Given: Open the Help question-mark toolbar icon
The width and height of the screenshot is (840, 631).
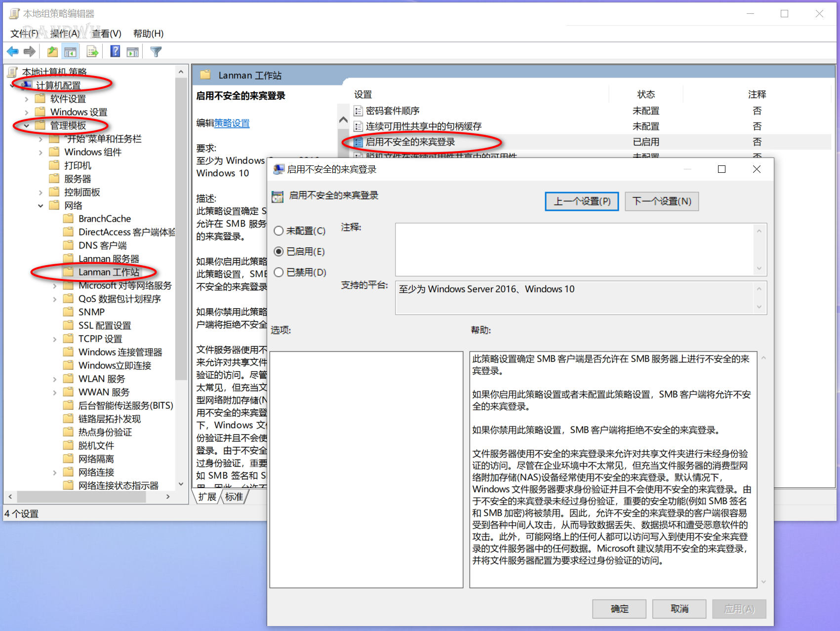Looking at the screenshot, I should tap(115, 51).
